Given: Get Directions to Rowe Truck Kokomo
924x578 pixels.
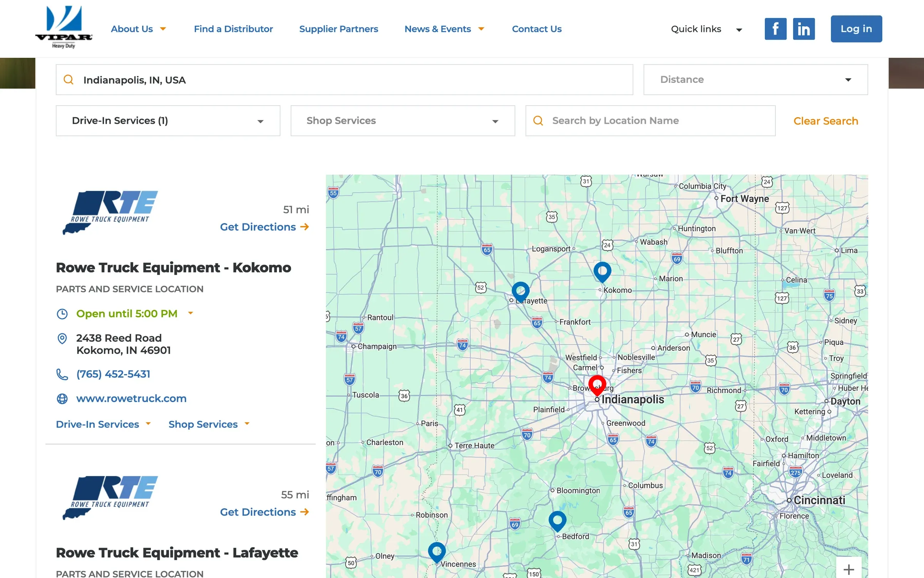Looking at the screenshot, I should (264, 227).
